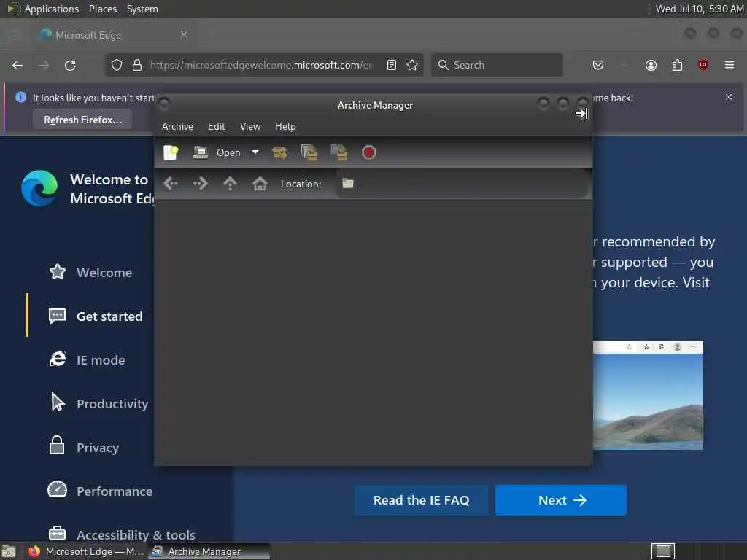Click the Extract archive toolbar icon
This screenshot has height=560, width=747.
coord(279,152)
